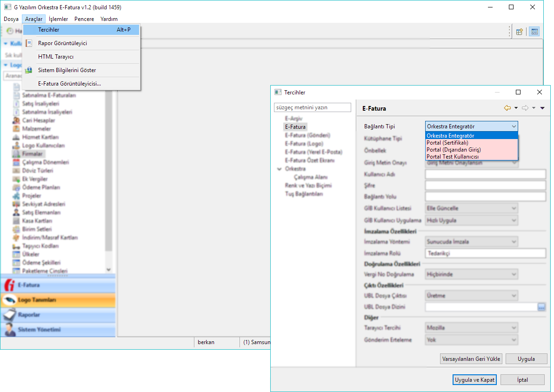Open forward history dropdown arrow
Image resolution: width=554 pixels, height=392 pixels.
(x=534, y=108)
